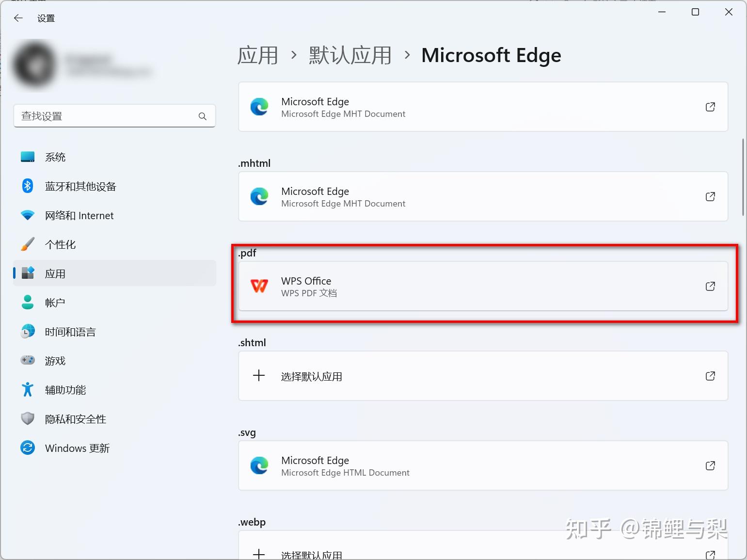Click open-external icon on .pdf card
747x560 pixels.
click(710, 286)
